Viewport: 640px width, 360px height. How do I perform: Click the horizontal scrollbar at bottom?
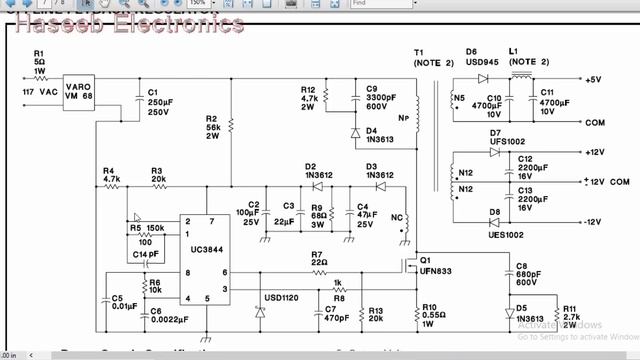pos(339,356)
